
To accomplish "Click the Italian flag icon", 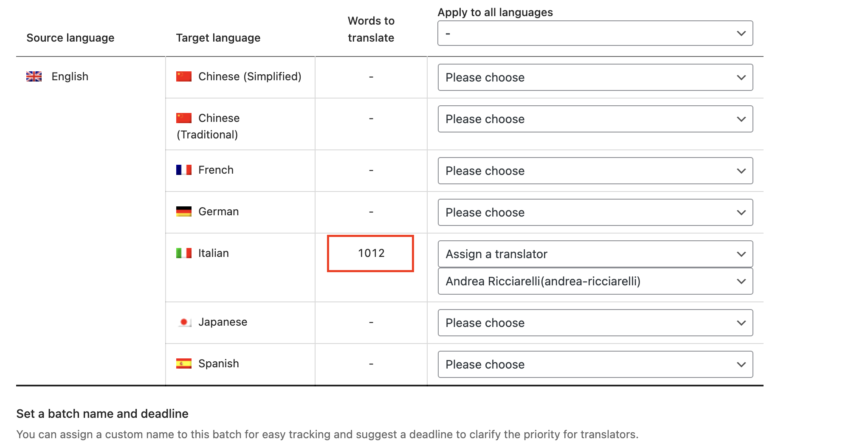I will pyautogui.click(x=184, y=253).
